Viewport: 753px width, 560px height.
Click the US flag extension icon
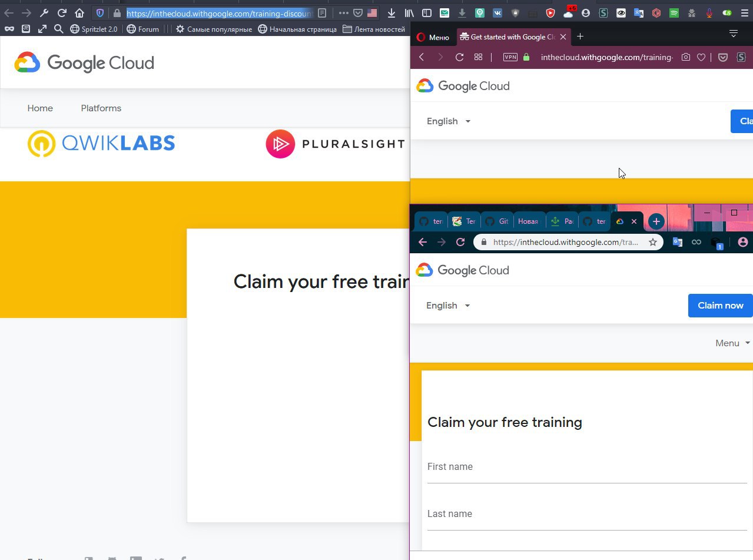coord(372,13)
